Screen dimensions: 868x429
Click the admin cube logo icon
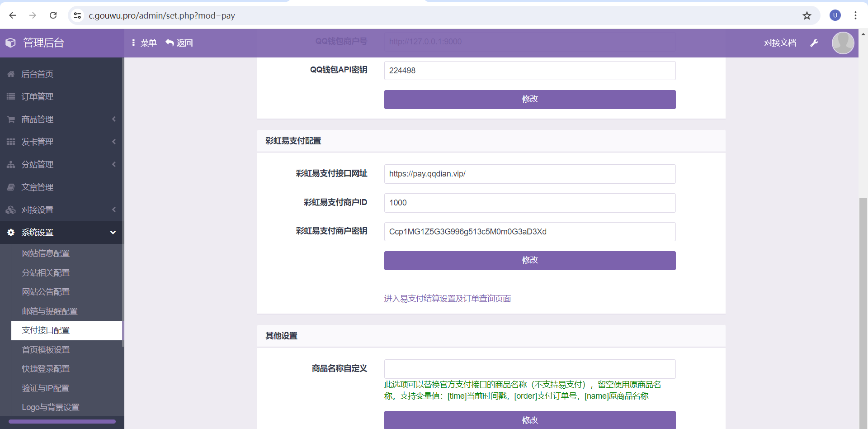pos(10,43)
